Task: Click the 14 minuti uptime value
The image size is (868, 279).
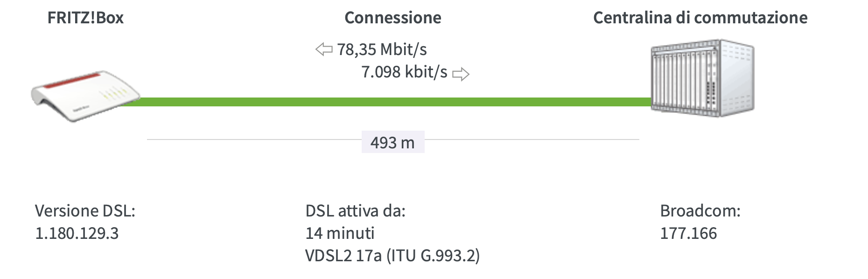Action: point(340,233)
